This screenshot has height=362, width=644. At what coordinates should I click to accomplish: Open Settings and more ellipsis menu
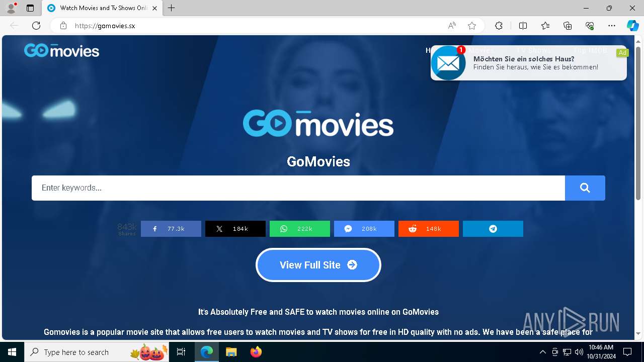click(x=612, y=26)
